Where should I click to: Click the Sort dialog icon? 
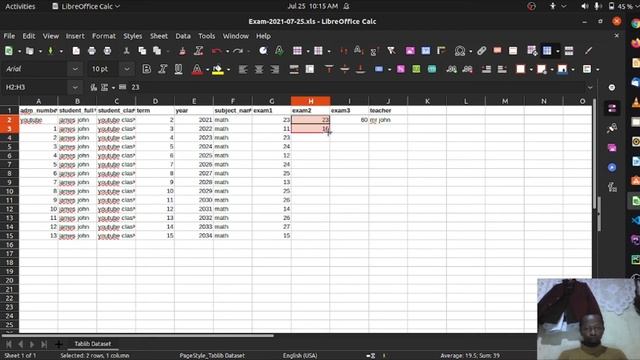[x=344, y=51]
